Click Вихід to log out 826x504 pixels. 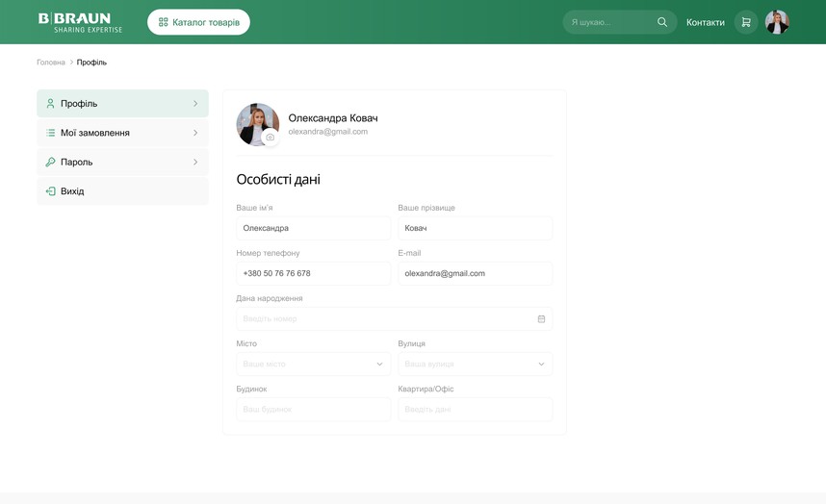point(122,191)
